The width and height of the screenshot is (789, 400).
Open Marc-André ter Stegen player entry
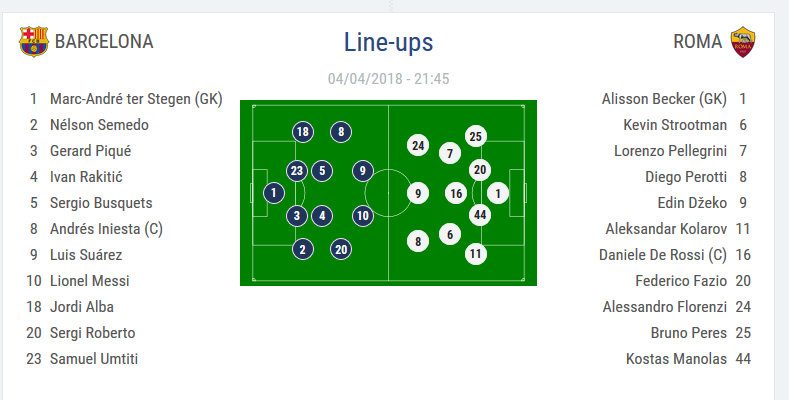pyautogui.click(x=136, y=99)
